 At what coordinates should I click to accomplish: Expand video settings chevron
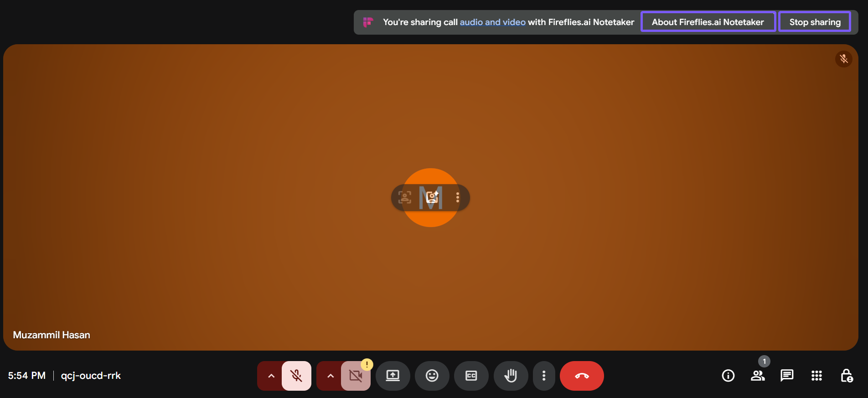click(x=331, y=376)
